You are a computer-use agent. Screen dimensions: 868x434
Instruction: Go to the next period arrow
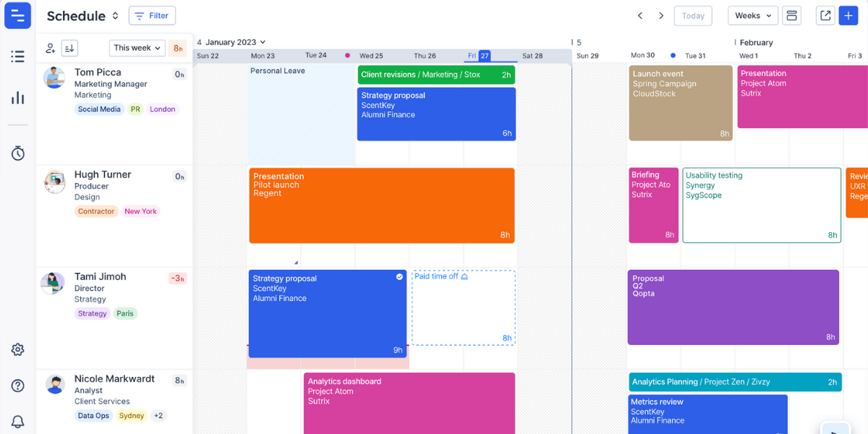click(x=660, y=16)
